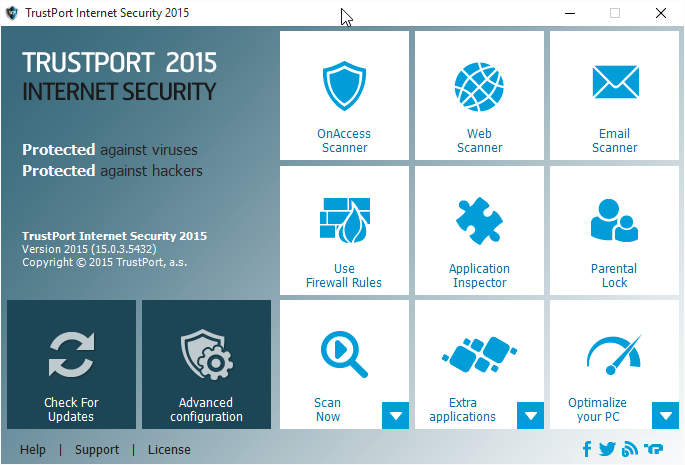Open TrustPort Facebook page icon

click(x=587, y=449)
